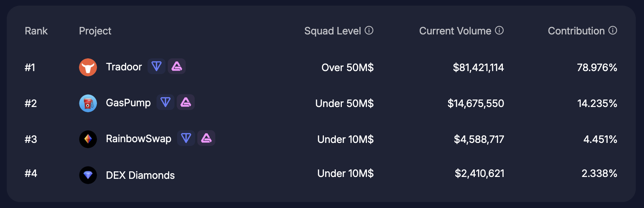Click the pink triangle badge beside Tradoor
This screenshot has height=208, width=644.
pos(177,67)
